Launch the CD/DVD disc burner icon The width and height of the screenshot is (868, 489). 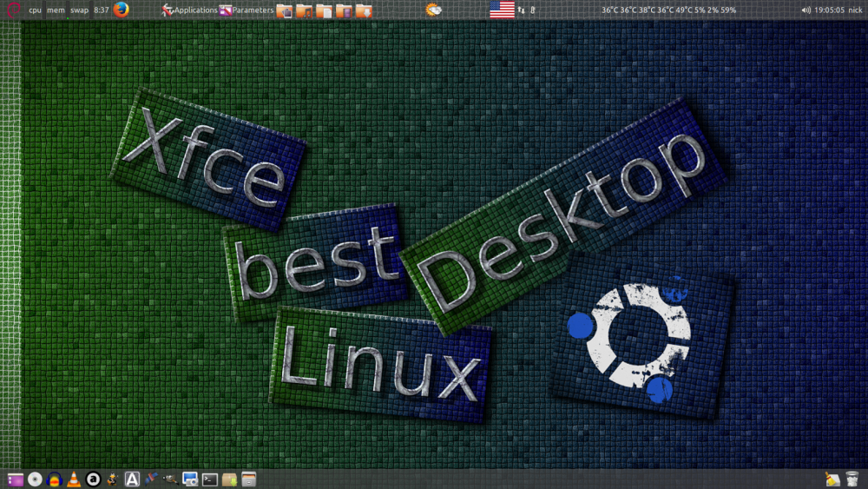pos(35,479)
